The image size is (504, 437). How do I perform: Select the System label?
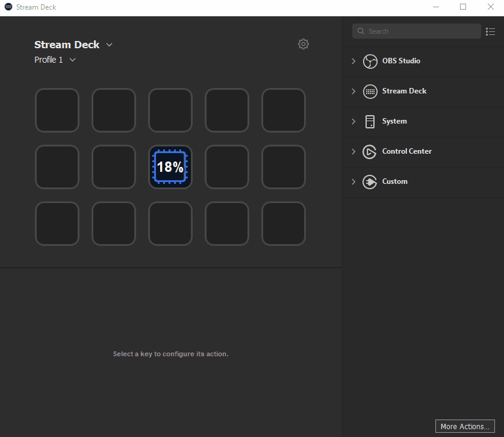(x=394, y=121)
